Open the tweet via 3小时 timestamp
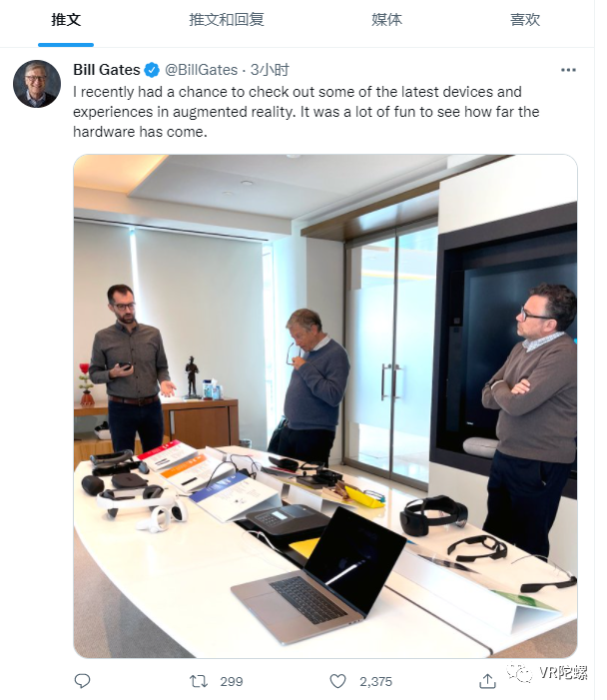The width and height of the screenshot is (607, 700). pyautogui.click(x=270, y=70)
